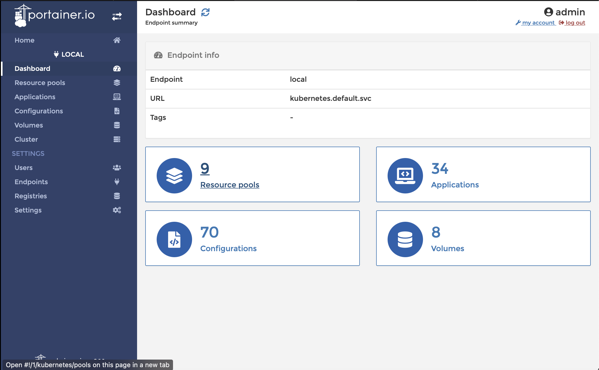Click the SETTINGS section header
This screenshot has width=599, height=370.
(28, 153)
